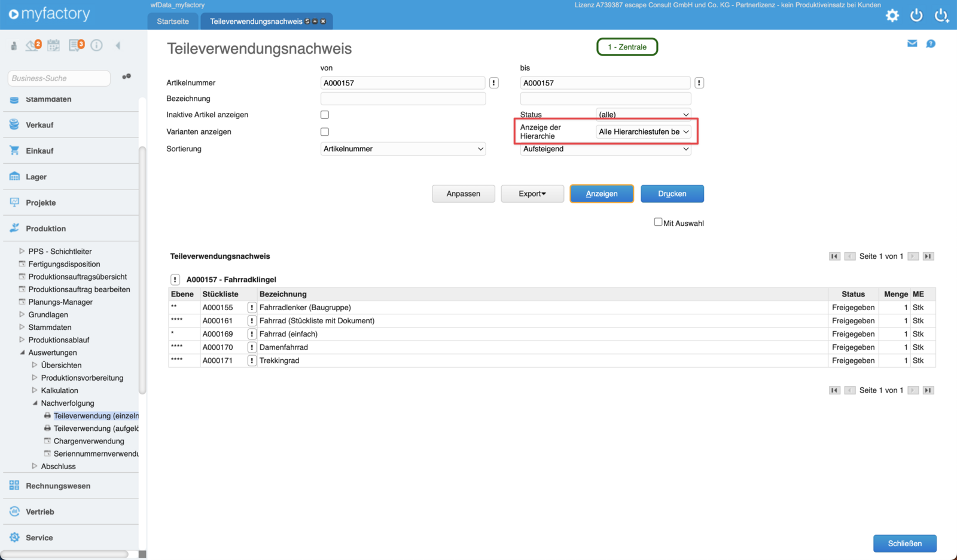Toggle Inaktive Artikel anzeigen checkbox
Viewport: 957px width, 560px height.
tap(325, 115)
